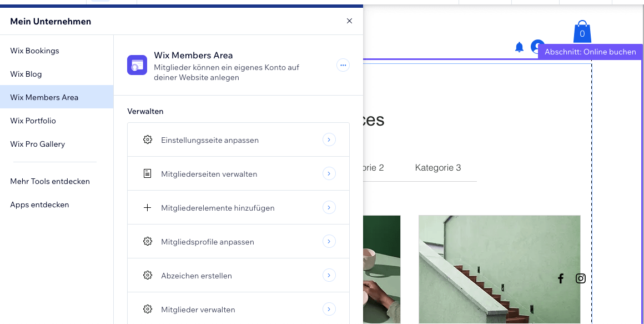Screen dimensions: 644x324
Task: Click chevron for Mitgliedsprofile anpassen
Action: 329,241
